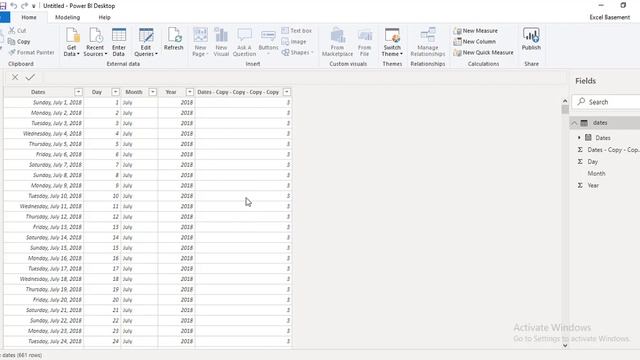The height and width of the screenshot is (360, 640).
Task: Open Month column filter dropdown
Action: click(x=153, y=92)
